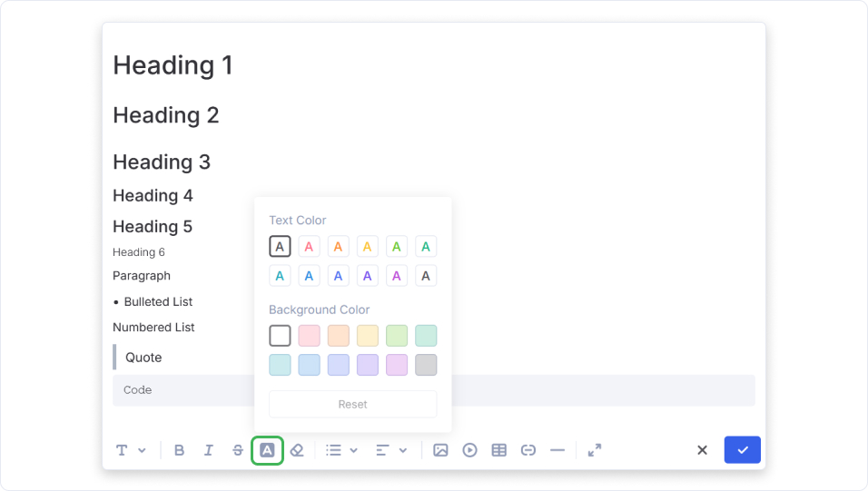Insert an image using the toolbar
This screenshot has height=491, width=868.
pos(440,450)
